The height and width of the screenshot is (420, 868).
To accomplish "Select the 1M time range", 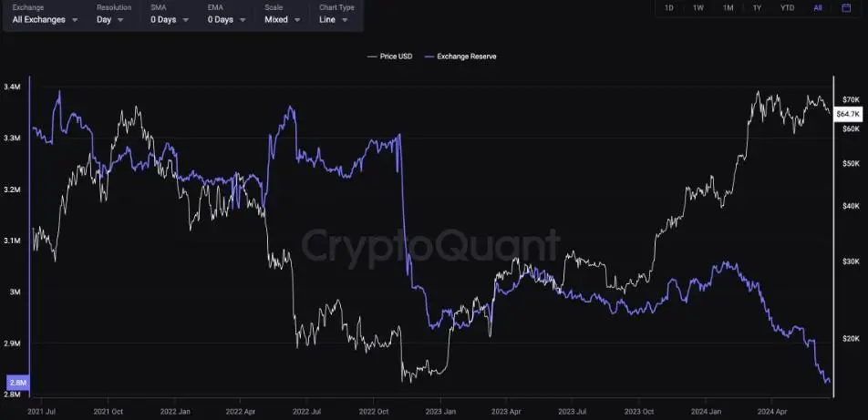I will click(728, 8).
